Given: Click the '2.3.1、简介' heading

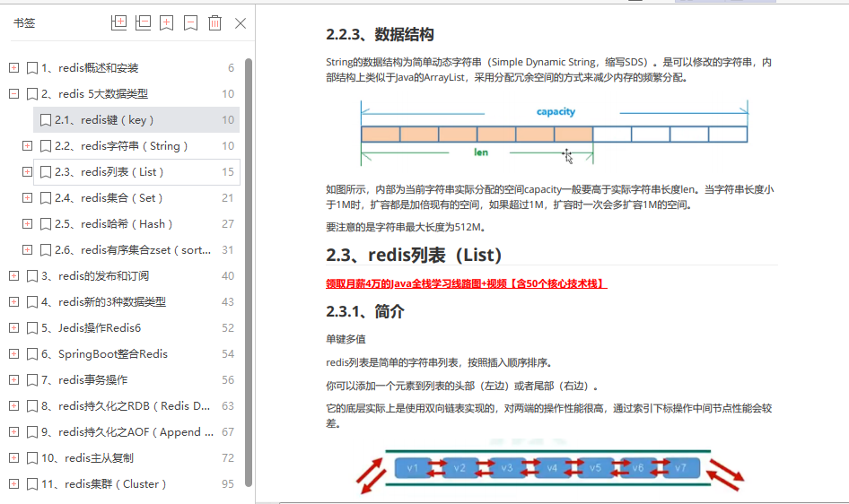Looking at the screenshot, I should click(365, 311).
